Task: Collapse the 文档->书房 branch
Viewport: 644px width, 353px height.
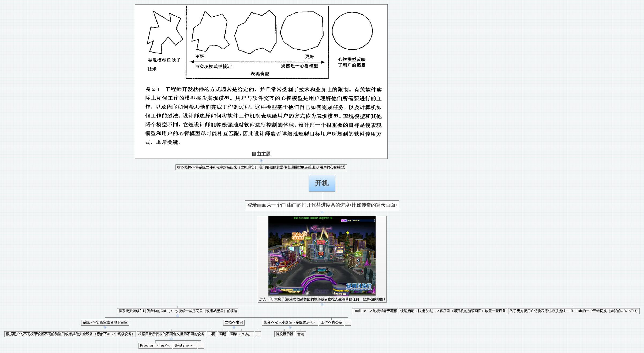Action: 234,327
